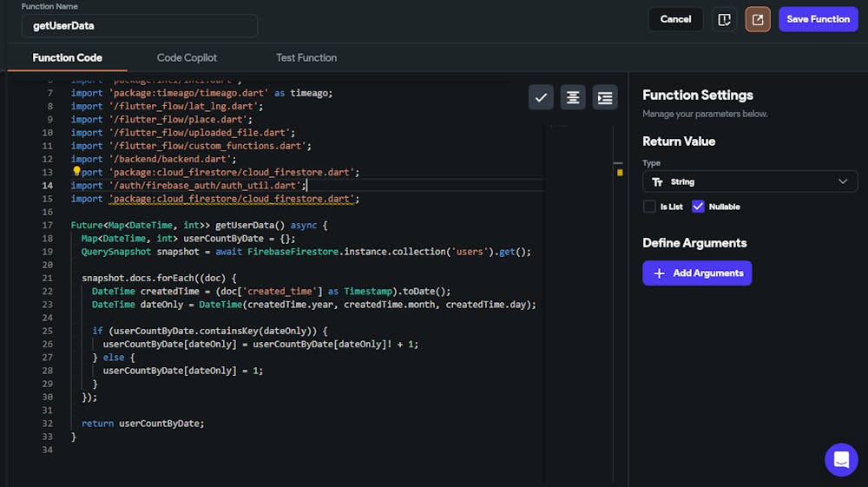
Task: Open the Test Function tab
Action: [306, 57]
